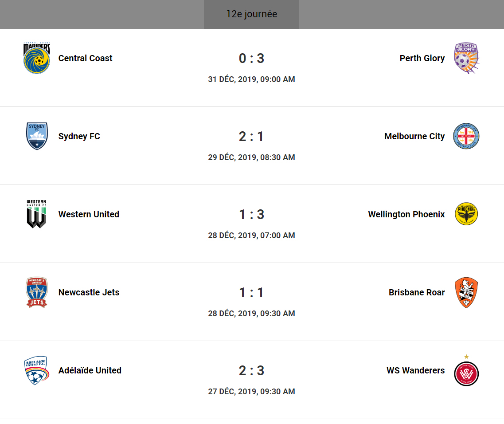Select the Newcastle Jets emblem
This screenshot has width=504, height=424.
coord(37,292)
